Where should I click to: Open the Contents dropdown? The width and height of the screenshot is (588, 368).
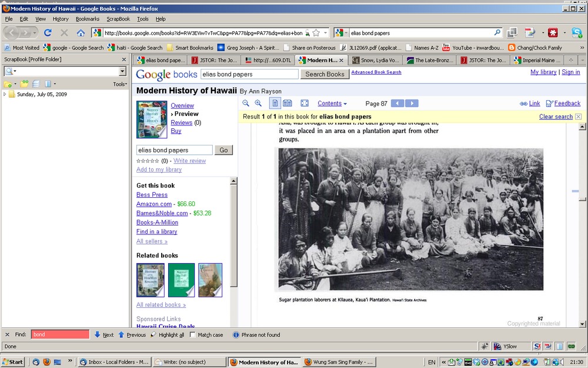tap(332, 103)
